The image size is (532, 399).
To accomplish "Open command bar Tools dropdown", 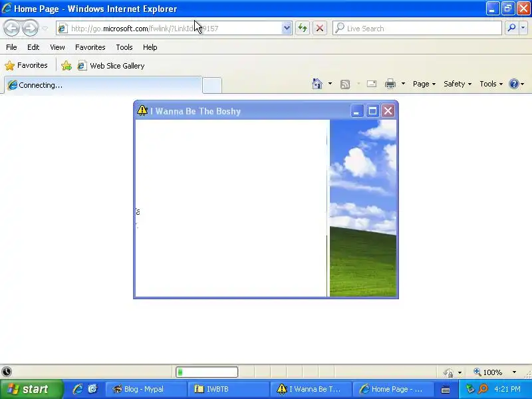I will (x=491, y=84).
